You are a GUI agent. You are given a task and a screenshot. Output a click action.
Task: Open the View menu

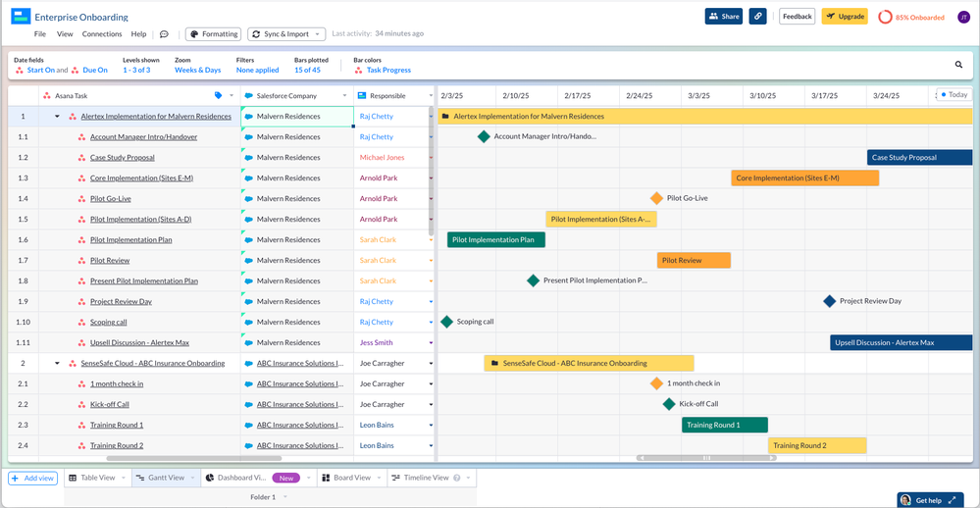point(65,34)
